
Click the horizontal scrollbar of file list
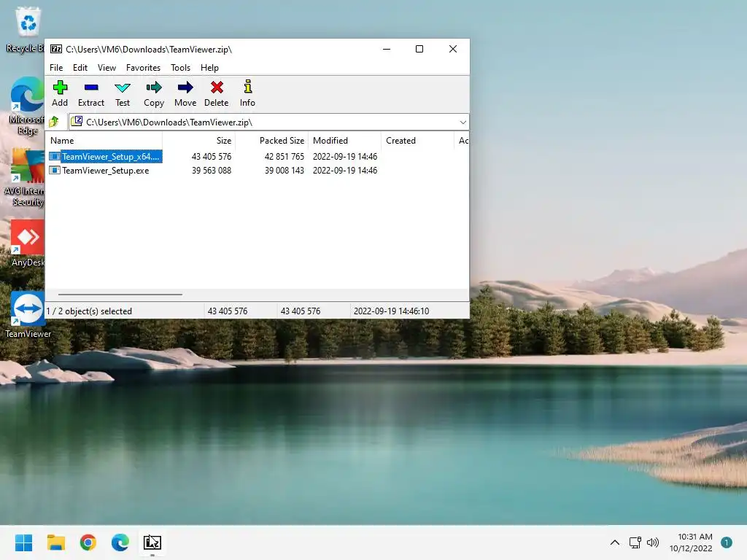[120, 295]
